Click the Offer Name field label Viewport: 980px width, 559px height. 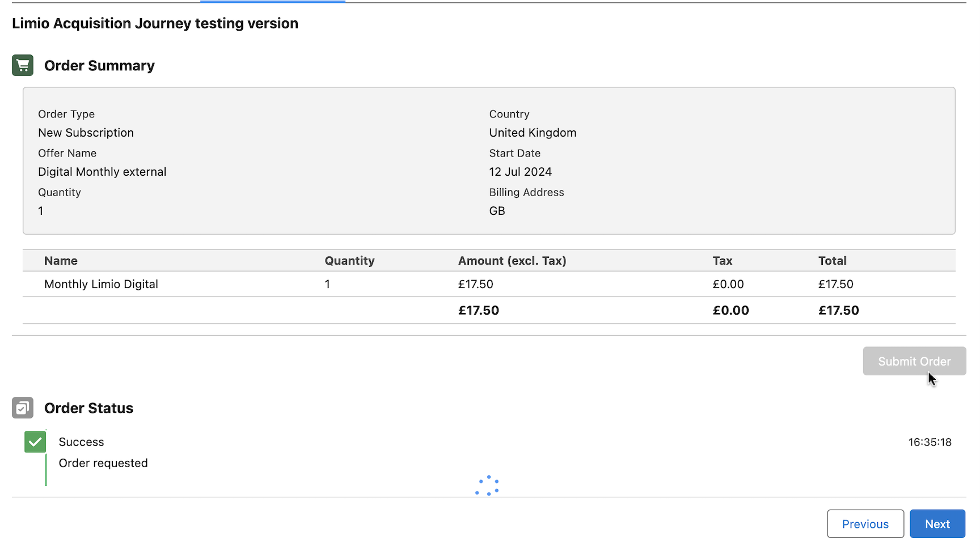click(67, 153)
